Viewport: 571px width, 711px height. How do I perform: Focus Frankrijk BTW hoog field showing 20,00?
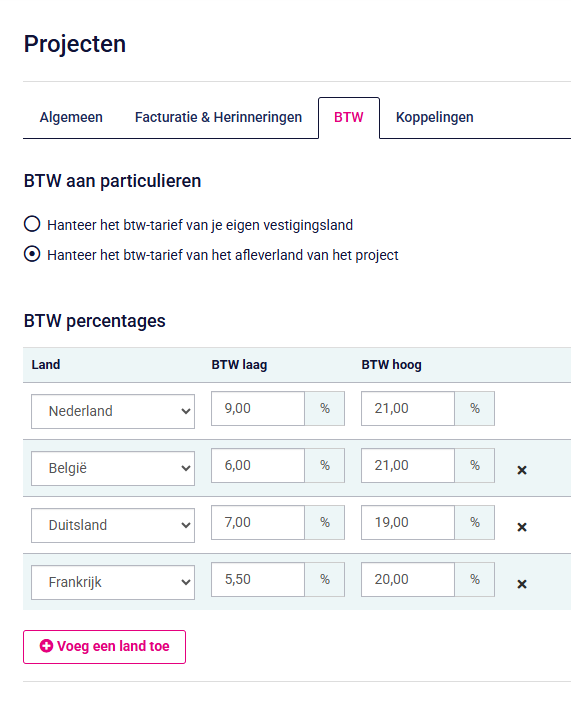(x=408, y=580)
